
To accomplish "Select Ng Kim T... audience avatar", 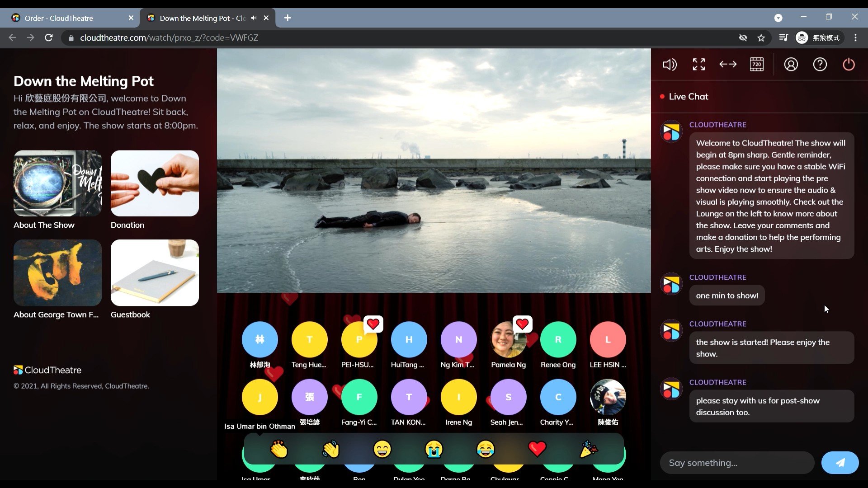I will coord(459,340).
